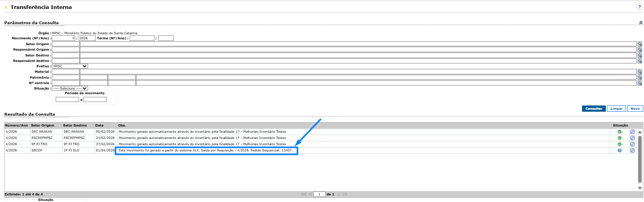The image size is (644, 202).
Task: Edit the SEC ARARAN movement row
Action: click(x=632, y=132)
